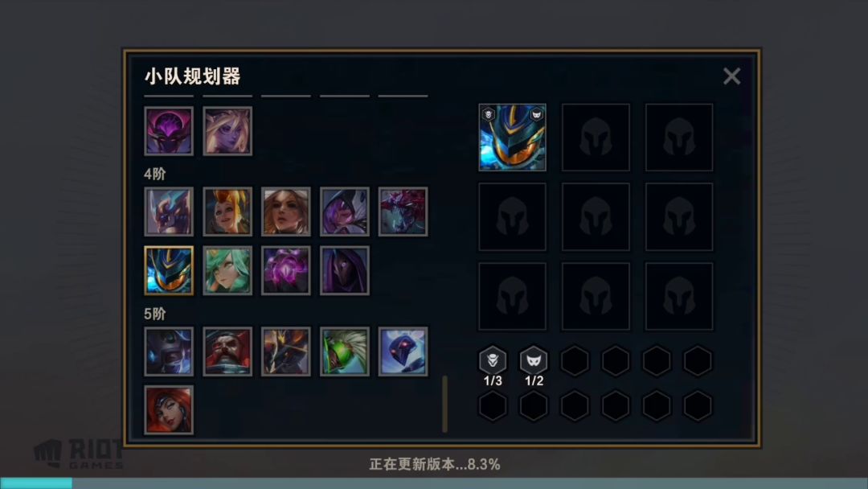Viewport: 868px width, 489px height.
Task: Select the brown-haired woman champion under 4阶
Action: click(x=285, y=212)
